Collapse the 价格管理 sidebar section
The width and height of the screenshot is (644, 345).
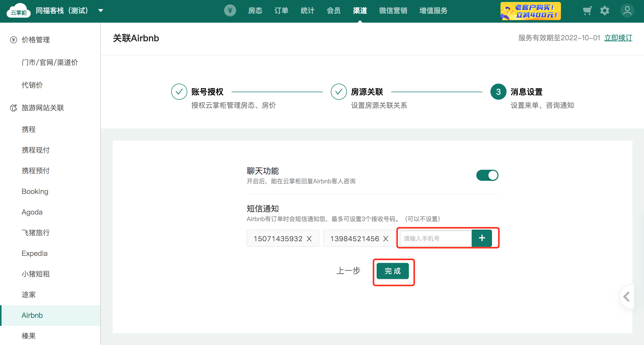(35, 40)
